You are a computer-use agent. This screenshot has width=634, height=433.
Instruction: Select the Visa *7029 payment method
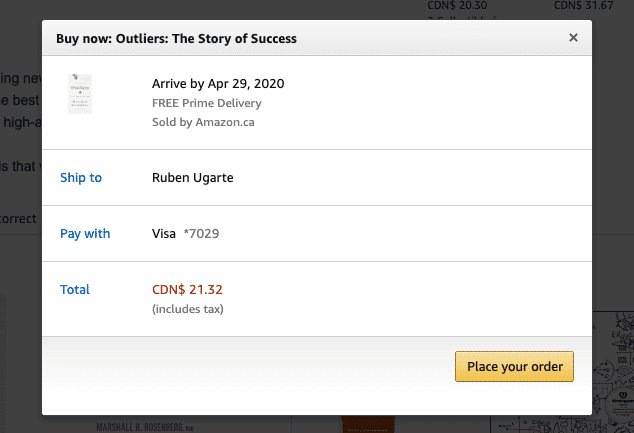pyautogui.click(x=186, y=233)
